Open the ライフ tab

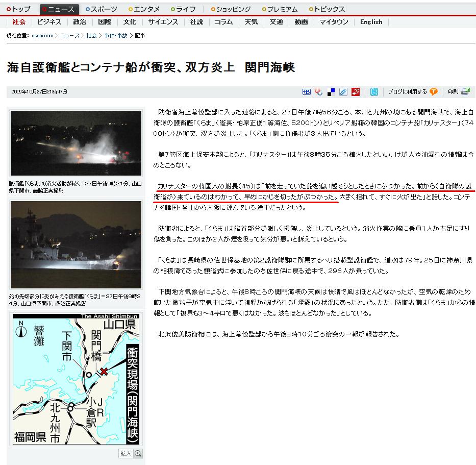point(183,9)
